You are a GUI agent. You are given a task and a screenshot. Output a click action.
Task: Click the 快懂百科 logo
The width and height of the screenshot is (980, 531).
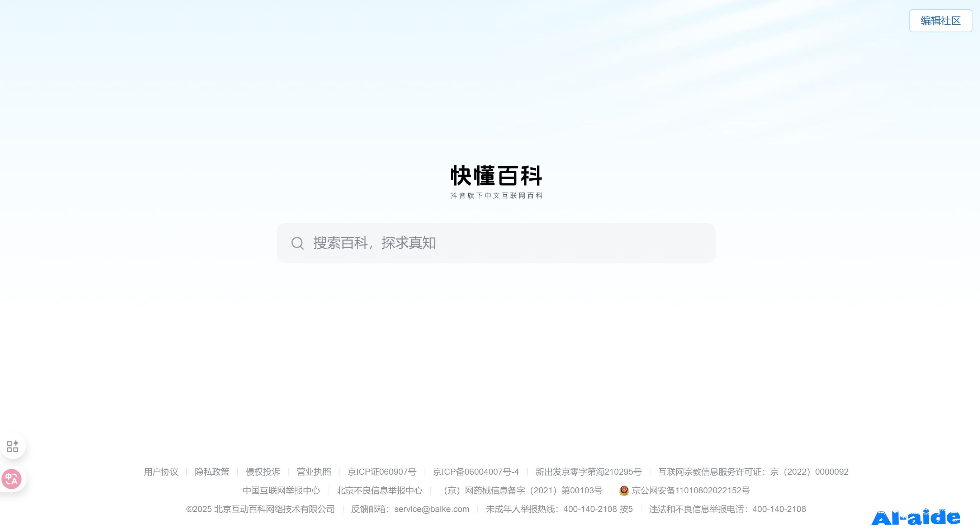pyautogui.click(x=496, y=175)
